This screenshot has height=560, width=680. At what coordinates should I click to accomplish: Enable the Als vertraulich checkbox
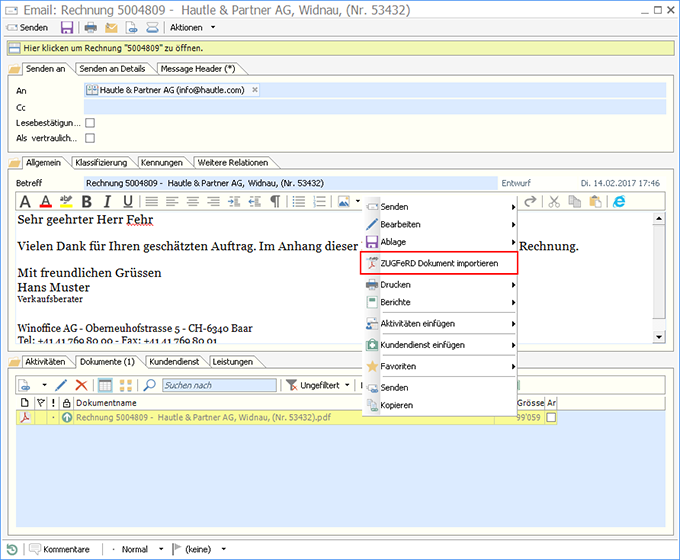tap(90, 138)
